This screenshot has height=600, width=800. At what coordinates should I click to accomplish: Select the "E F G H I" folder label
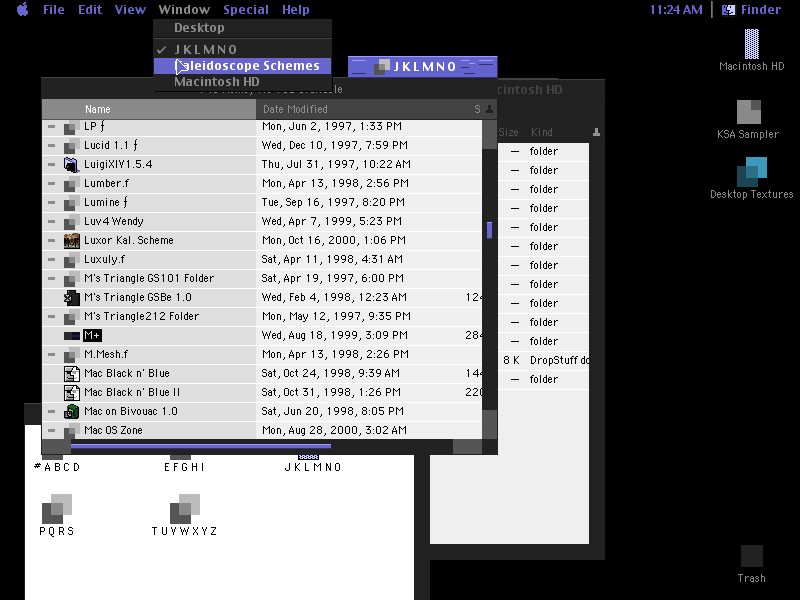point(184,467)
